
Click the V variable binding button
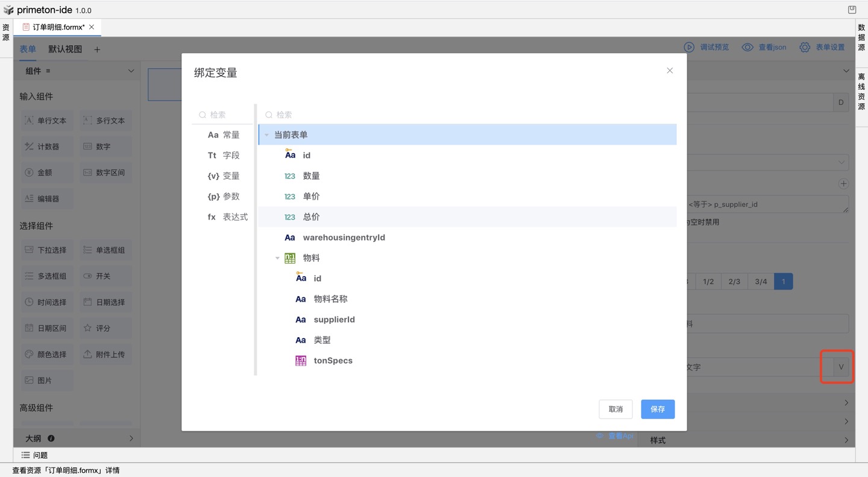pyautogui.click(x=841, y=367)
